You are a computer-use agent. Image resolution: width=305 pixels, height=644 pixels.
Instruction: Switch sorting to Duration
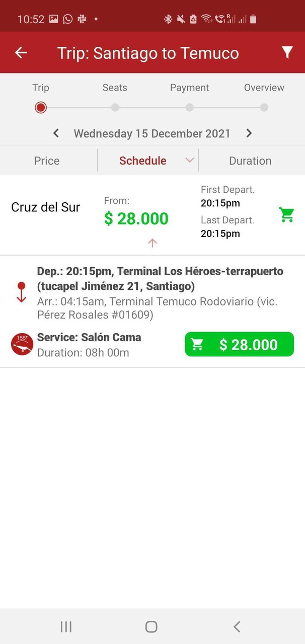point(250,160)
